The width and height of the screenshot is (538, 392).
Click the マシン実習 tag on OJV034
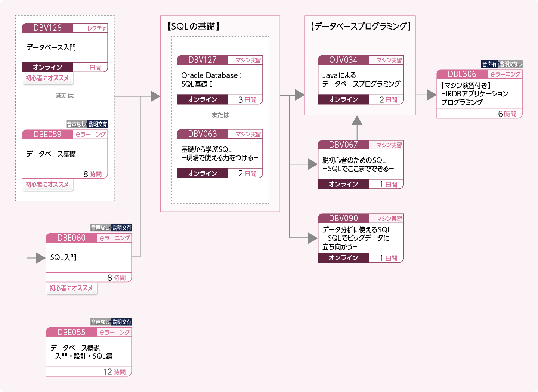point(389,60)
